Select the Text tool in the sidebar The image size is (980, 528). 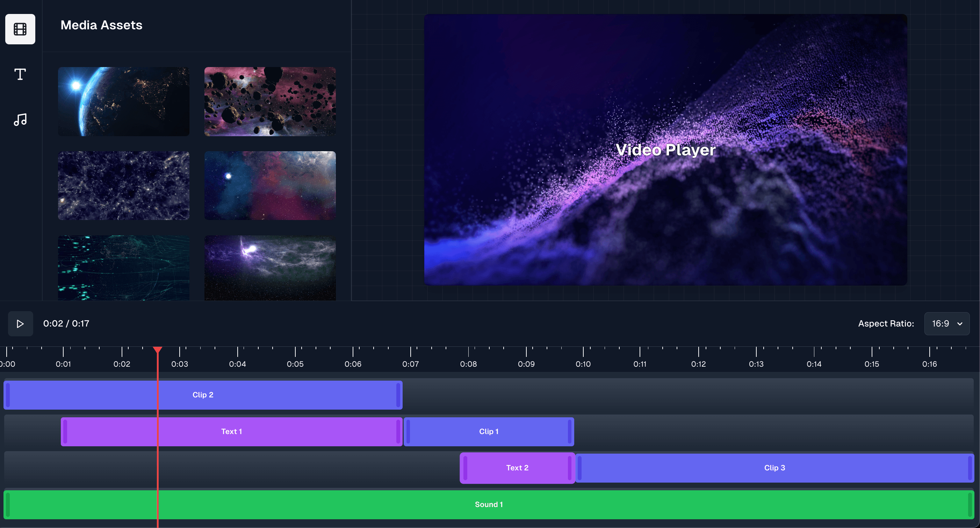20,74
